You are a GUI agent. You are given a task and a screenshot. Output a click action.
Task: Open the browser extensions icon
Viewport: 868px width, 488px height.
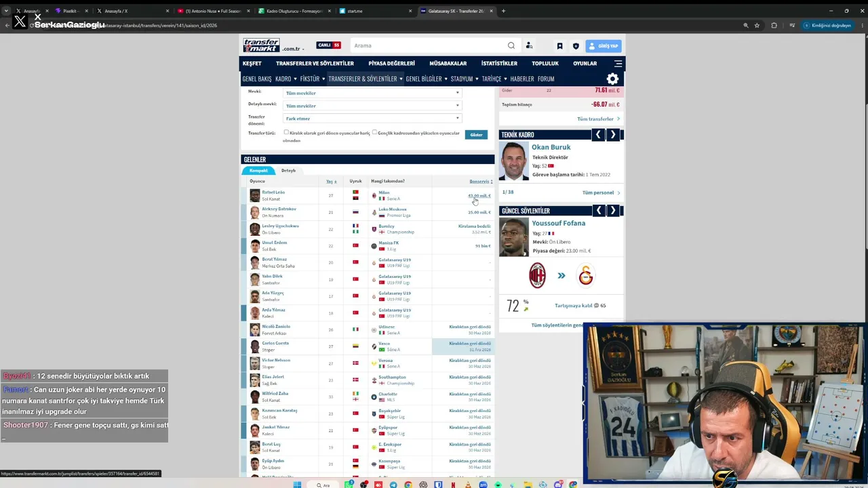(x=774, y=26)
